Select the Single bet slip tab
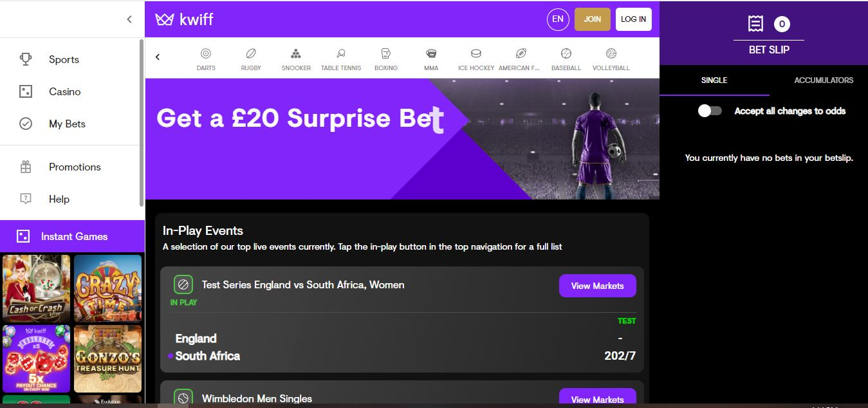Image resolution: width=868 pixels, height=408 pixels. 714,80
